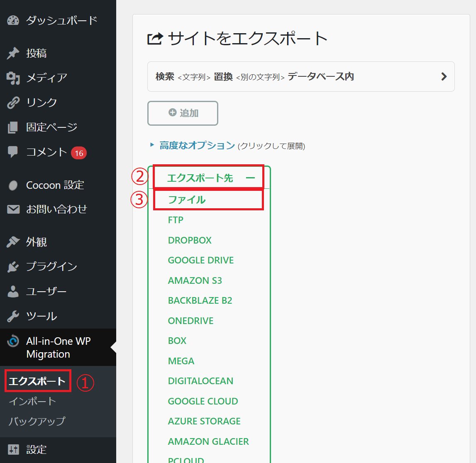
Task: Click the Media icon in sidebar
Action: 13,78
